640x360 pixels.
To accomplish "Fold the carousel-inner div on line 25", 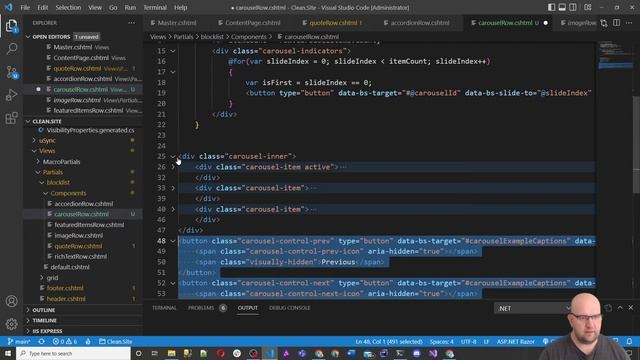I will [x=173, y=156].
